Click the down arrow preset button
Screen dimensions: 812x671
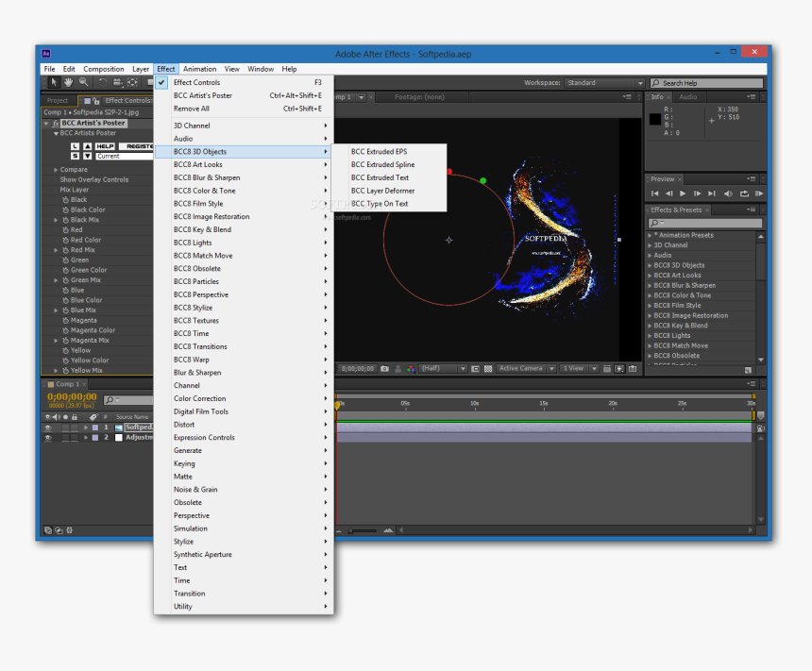tap(88, 156)
